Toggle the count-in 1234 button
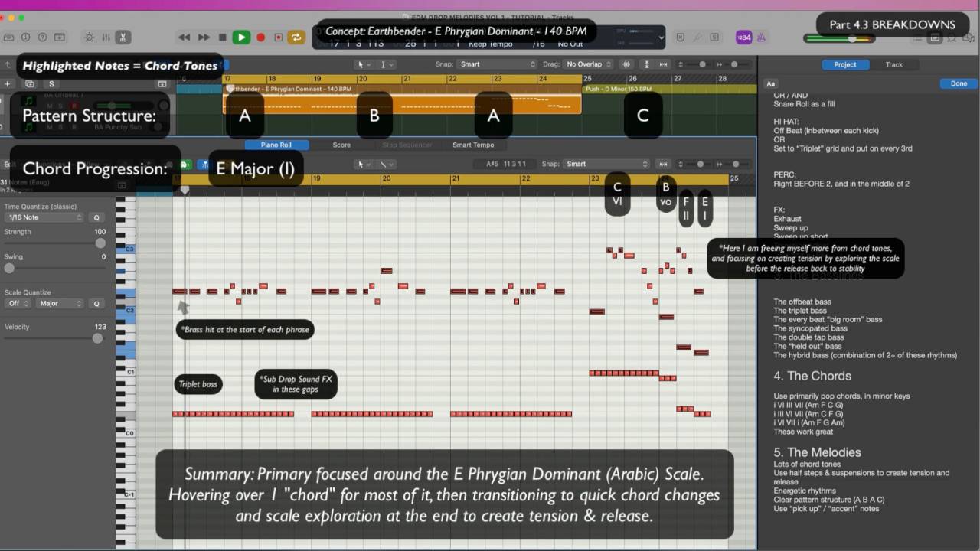Viewport: 980px width, 551px height. [743, 37]
